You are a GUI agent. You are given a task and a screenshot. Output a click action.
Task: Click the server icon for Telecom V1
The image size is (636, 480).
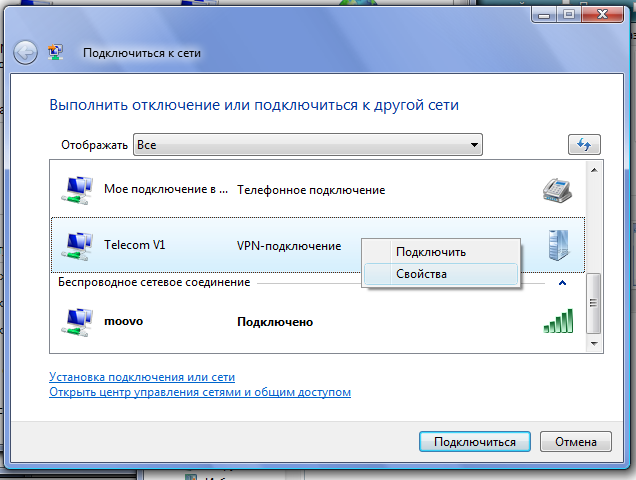coord(559,245)
